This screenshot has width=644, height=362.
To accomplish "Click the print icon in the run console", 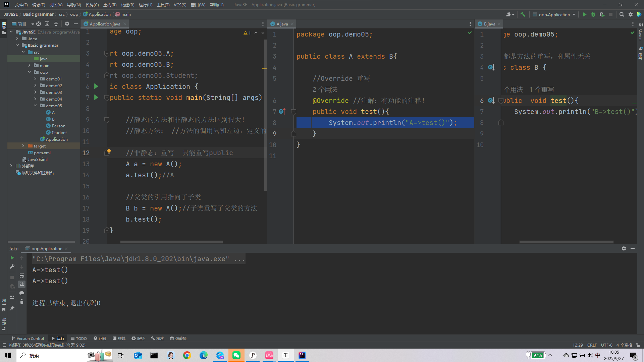I will point(22,293).
